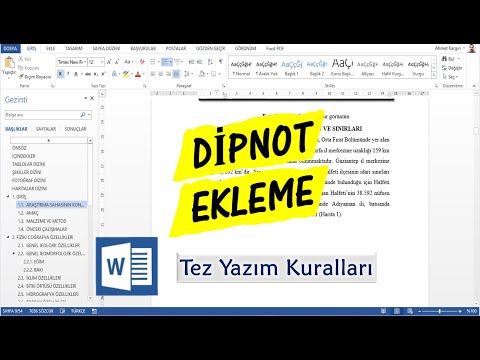This screenshot has height=360, width=480.
Task: Click the web layout view icon in status bar
Action: click(x=410, y=311)
